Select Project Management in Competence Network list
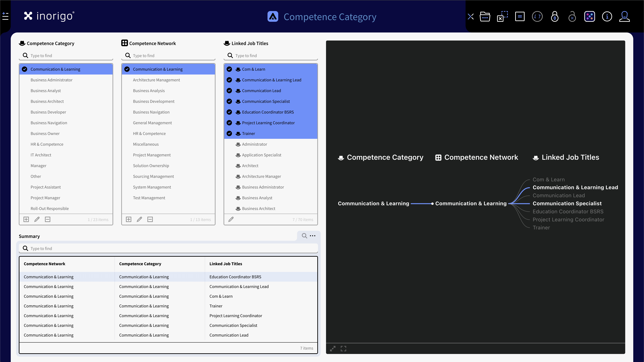This screenshot has width=644, height=362. [x=151, y=155]
